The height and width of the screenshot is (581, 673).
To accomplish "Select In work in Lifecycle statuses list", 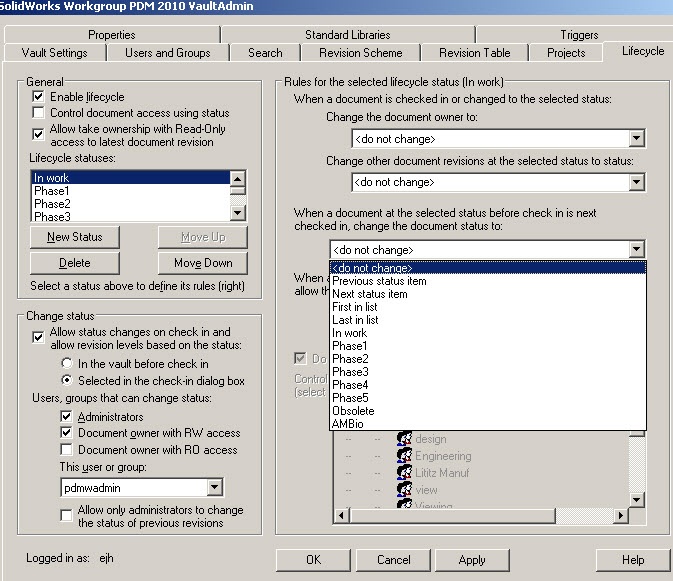I will click(x=131, y=178).
